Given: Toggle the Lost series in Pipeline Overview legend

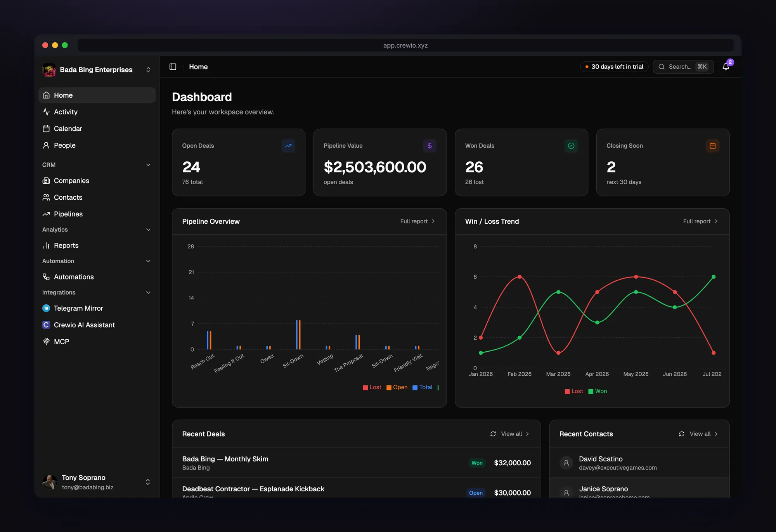Looking at the screenshot, I should [372, 387].
